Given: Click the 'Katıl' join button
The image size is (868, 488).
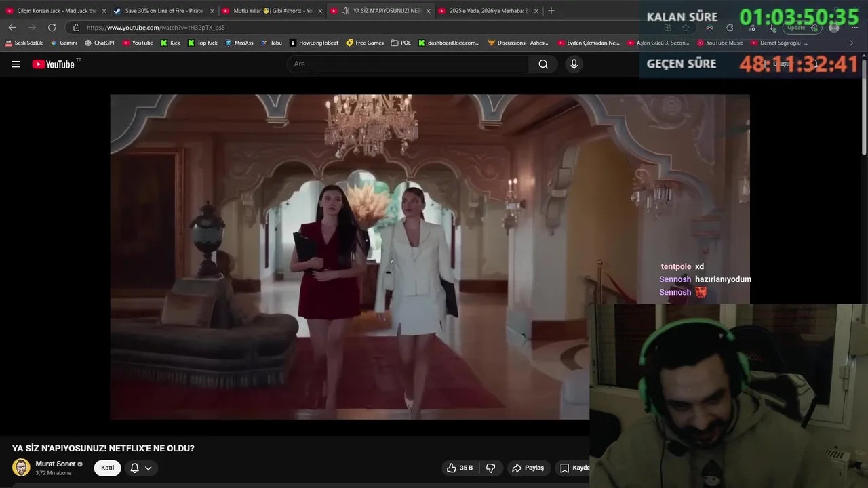Looking at the screenshot, I should (107, 468).
